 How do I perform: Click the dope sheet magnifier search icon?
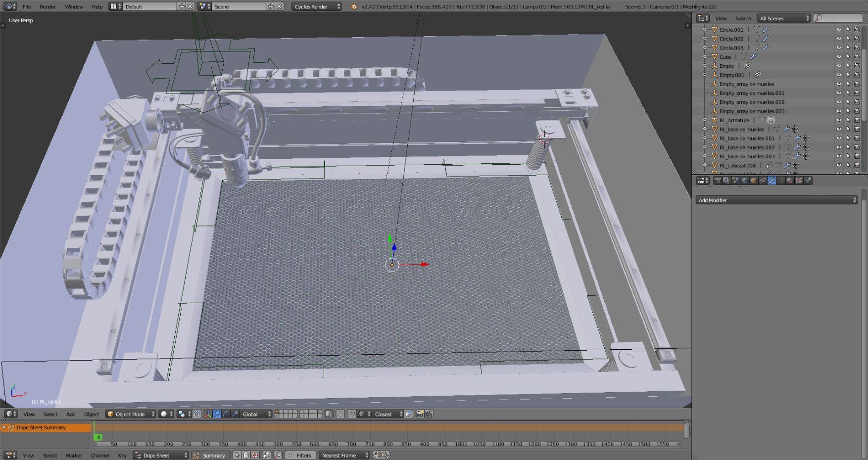278,455
